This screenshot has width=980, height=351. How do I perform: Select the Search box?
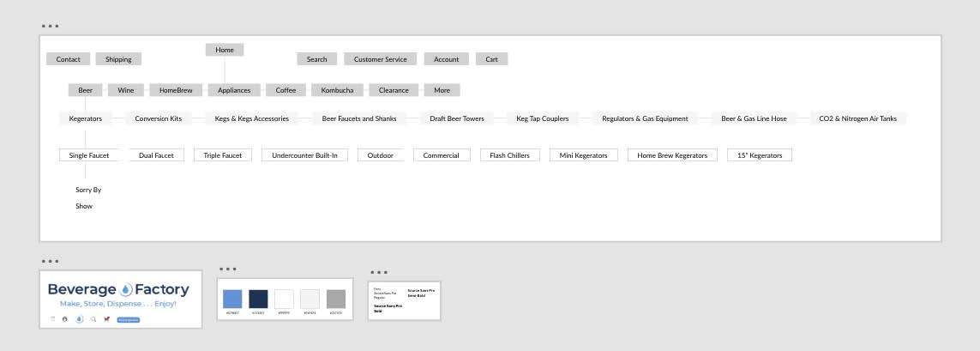tap(317, 59)
